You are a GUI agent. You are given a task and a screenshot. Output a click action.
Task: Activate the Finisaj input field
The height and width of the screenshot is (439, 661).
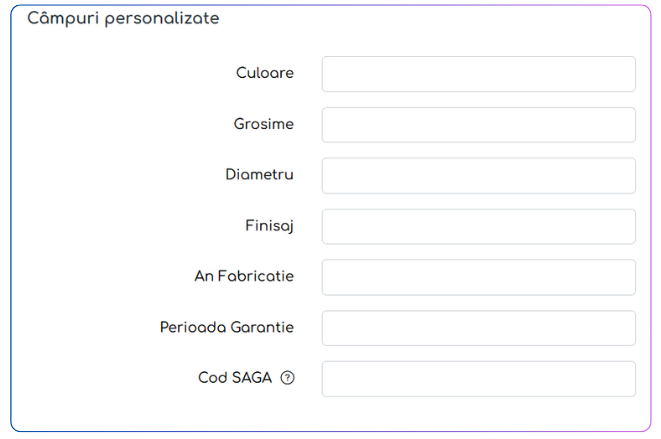pos(478,226)
